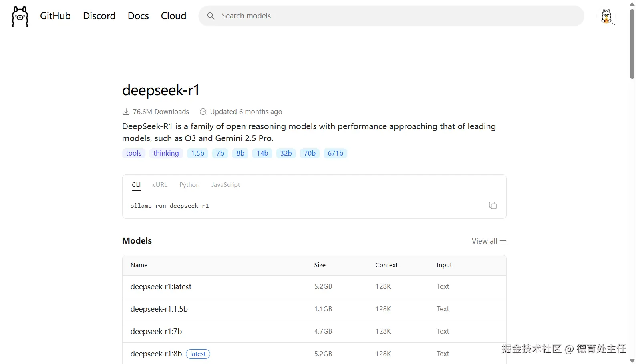Open deepseek-r1:1.5b model row
636x364 pixels.
pyautogui.click(x=159, y=309)
